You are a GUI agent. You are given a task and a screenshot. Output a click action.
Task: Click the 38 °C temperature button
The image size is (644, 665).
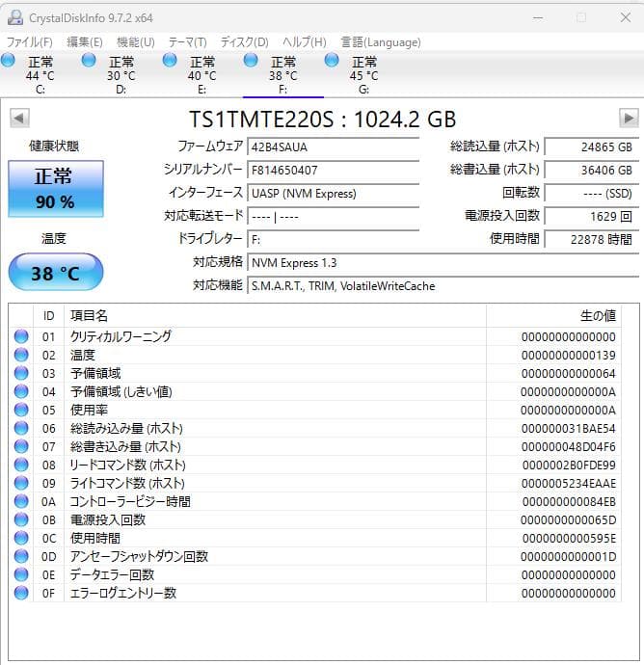[x=56, y=273]
